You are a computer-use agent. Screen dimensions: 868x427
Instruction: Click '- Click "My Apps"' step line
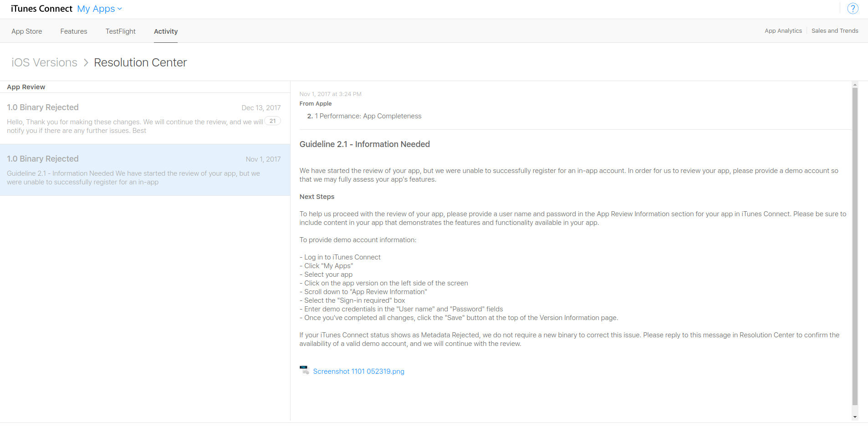pyautogui.click(x=327, y=266)
